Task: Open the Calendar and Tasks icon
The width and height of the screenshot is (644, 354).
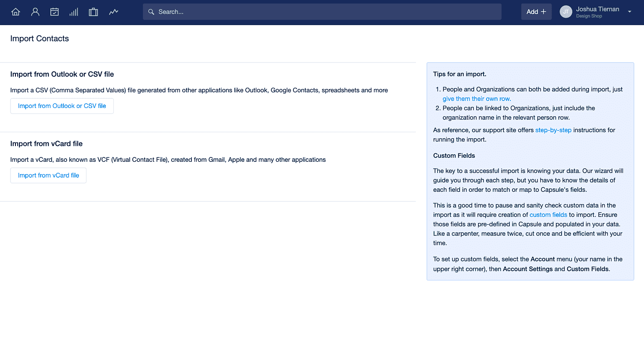Action: [54, 12]
